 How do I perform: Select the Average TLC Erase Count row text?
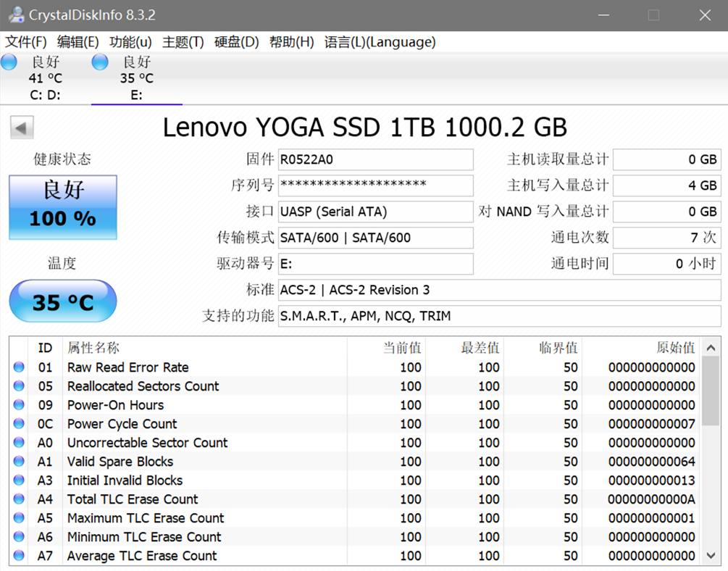(141, 556)
